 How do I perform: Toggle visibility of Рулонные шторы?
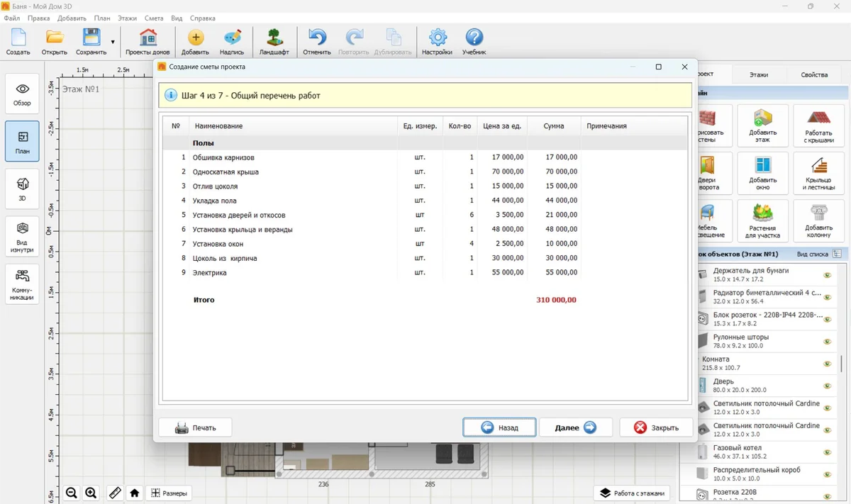point(827,342)
